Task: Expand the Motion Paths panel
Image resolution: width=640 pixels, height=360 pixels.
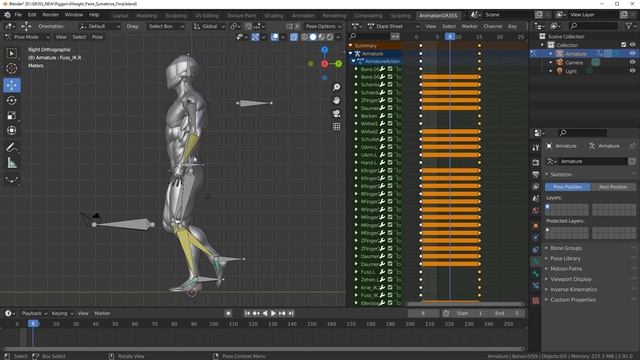Action: point(566,269)
